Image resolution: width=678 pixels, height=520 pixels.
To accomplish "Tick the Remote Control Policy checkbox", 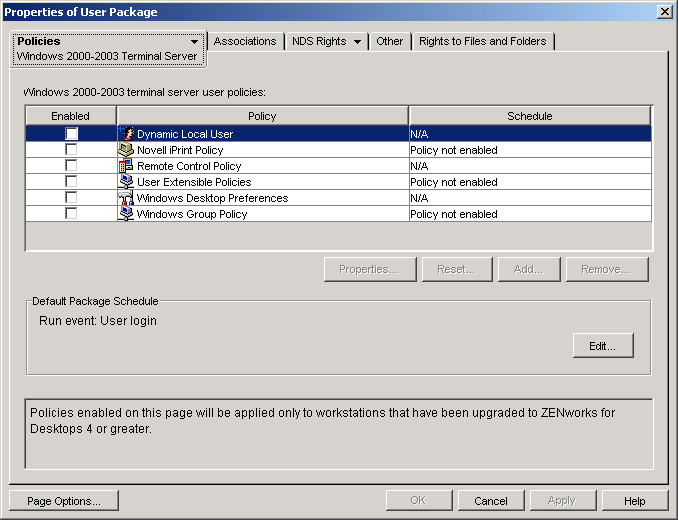I will pyautogui.click(x=71, y=166).
